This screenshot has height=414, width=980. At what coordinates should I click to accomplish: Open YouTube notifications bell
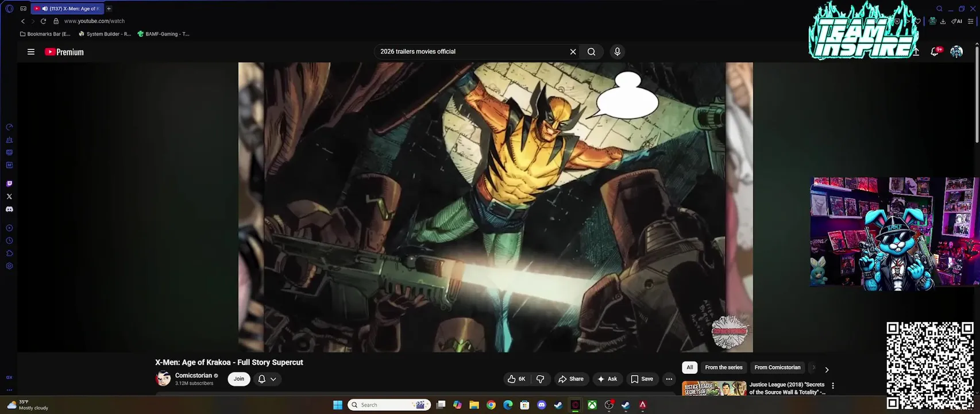pyautogui.click(x=935, y=52)
